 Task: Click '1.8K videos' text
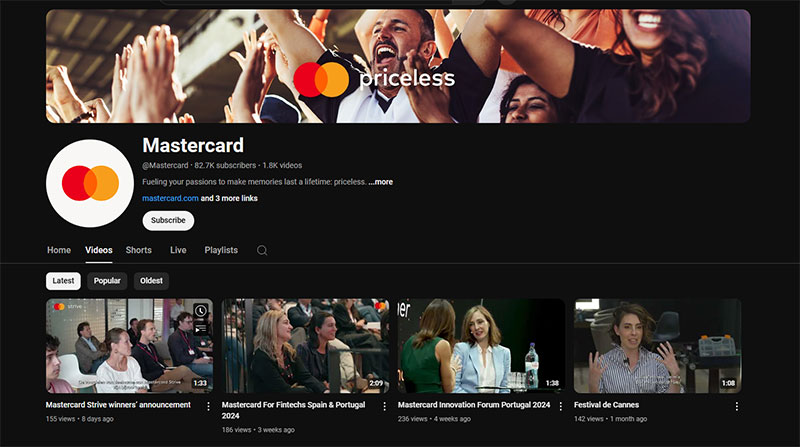[282, 165]
